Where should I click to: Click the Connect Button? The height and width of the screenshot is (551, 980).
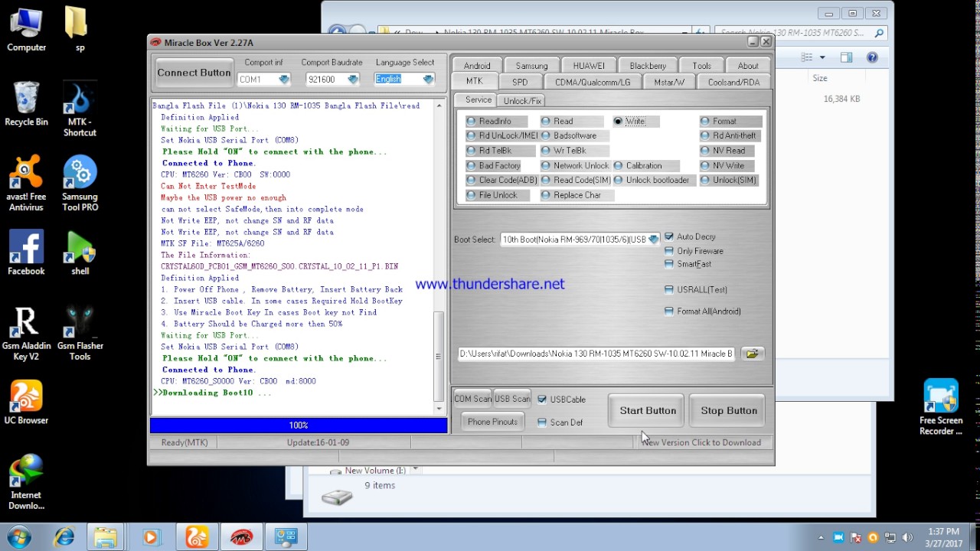(194, 73)
